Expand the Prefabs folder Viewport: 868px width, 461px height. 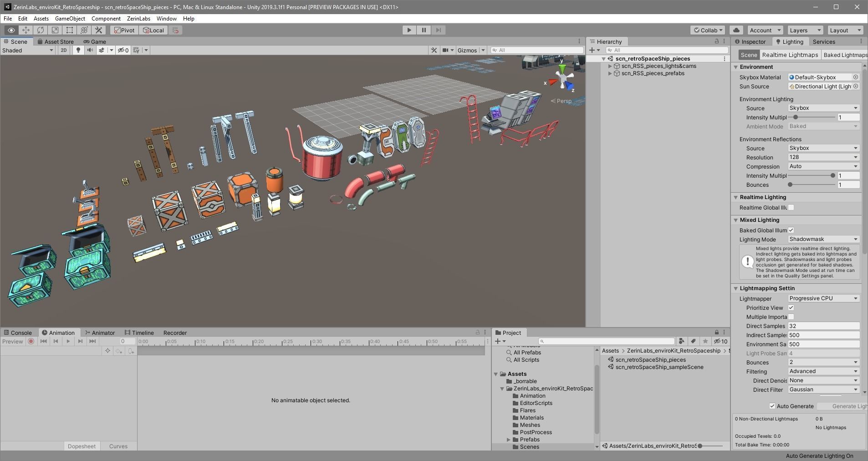tap(508, 440)
